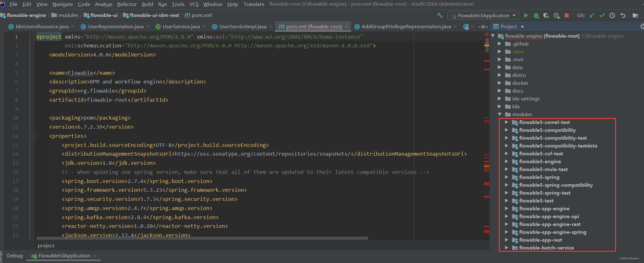Open the VCS menu
This screenshot has width=644, height=263.
click(x=194, y=4)
